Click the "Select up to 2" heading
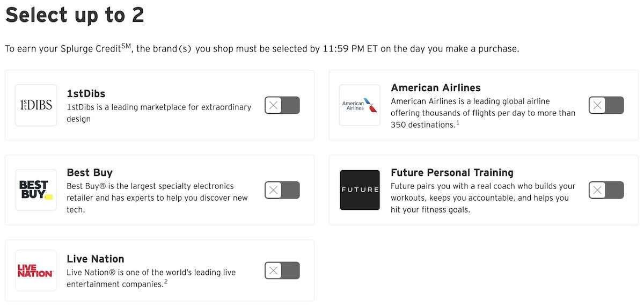The height and width of the screenshot is (307, 644). pos(75,15)
